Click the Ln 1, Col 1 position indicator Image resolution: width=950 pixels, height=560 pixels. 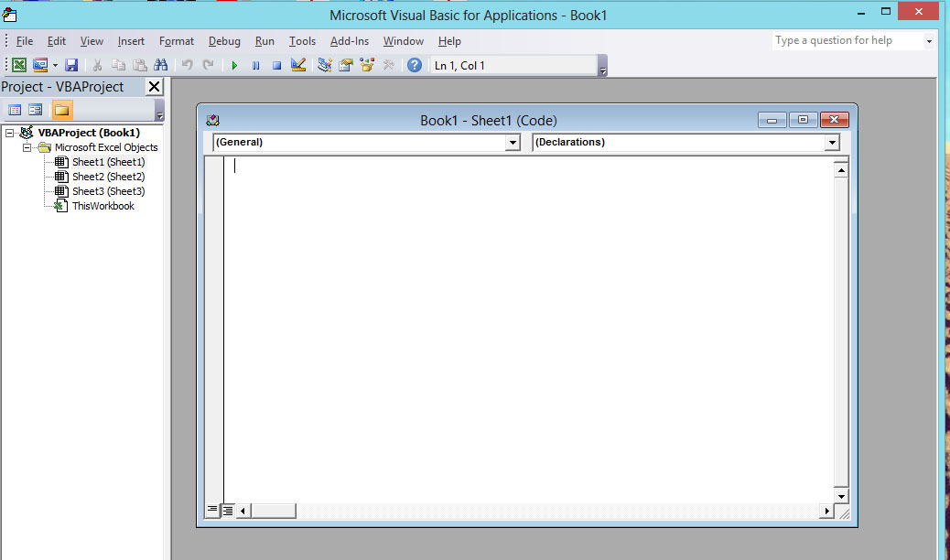point(513,66)
